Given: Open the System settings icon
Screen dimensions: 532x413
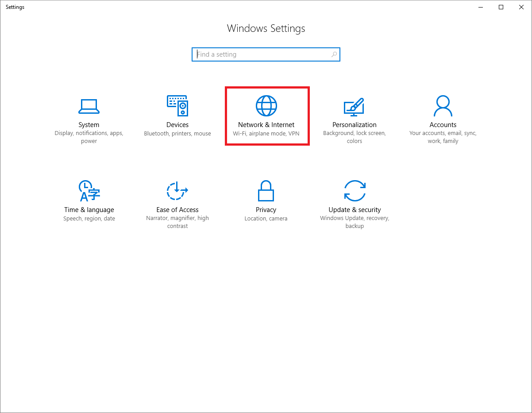Looking at the screenshot, I should coord(89,106).
